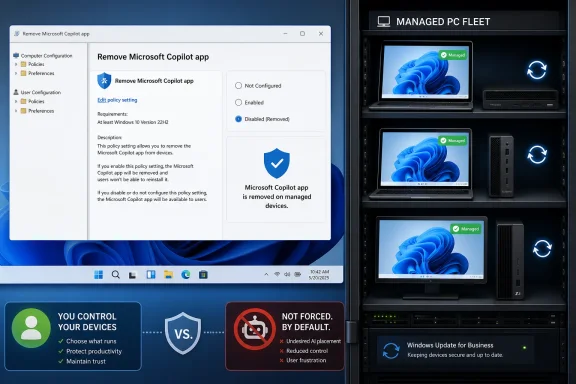This screenshot has height=384, width=576.
Task: Open the Widgets taskbar icon
Action: pos(151,275)
